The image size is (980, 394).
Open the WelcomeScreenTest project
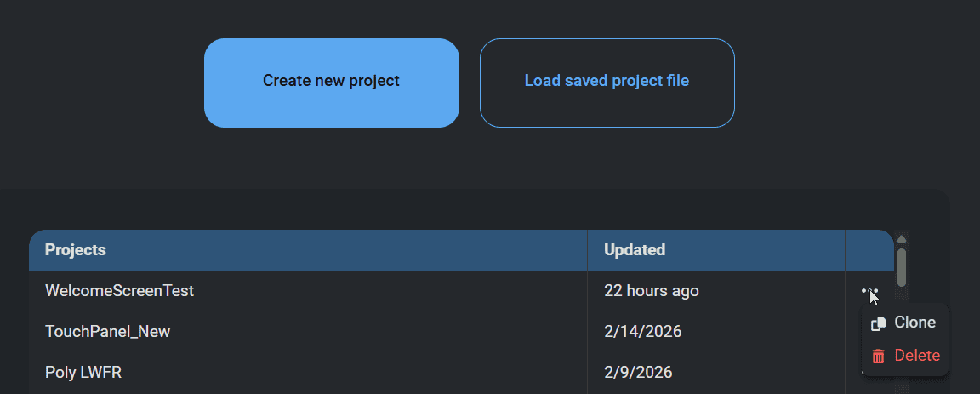[119, 291]
